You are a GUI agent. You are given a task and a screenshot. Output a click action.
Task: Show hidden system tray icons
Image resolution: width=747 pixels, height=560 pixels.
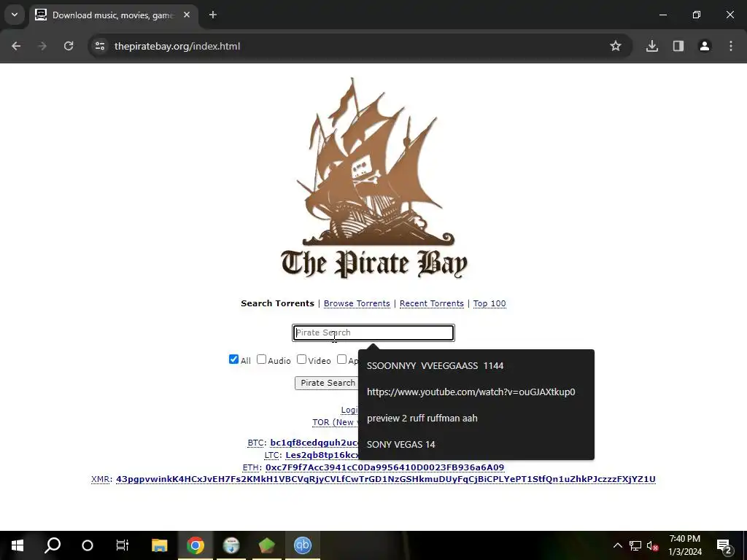(617, 545)
